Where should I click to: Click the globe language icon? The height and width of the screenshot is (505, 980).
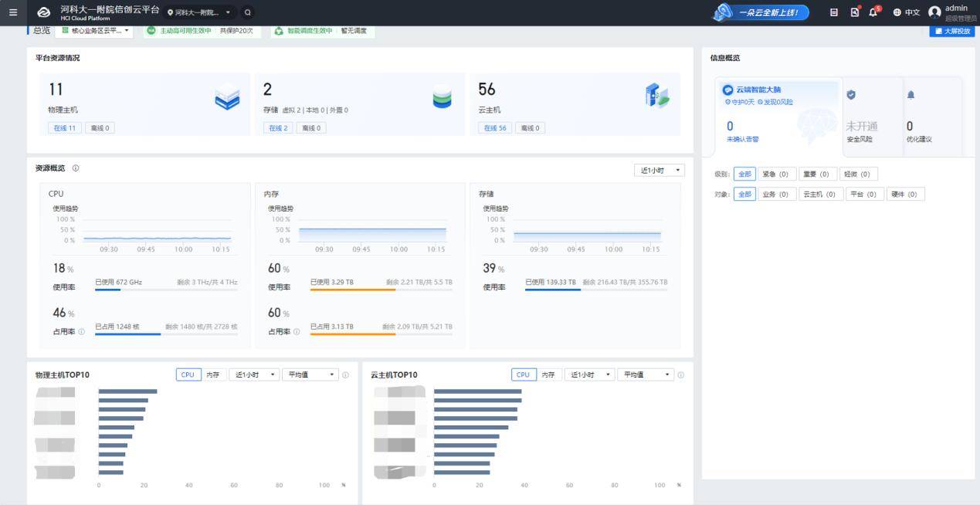897,12
